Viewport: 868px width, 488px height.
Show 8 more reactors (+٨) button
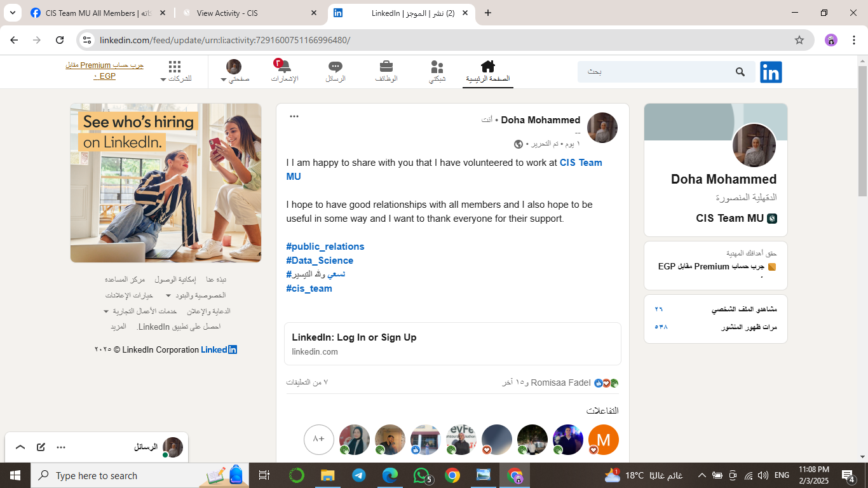(319, 440)
